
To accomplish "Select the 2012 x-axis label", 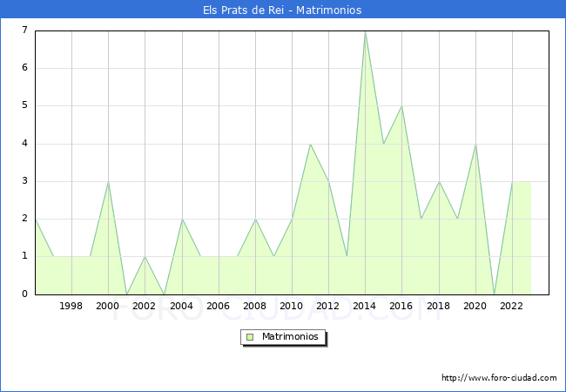I will pyautogui.click(x=327, y=306).
